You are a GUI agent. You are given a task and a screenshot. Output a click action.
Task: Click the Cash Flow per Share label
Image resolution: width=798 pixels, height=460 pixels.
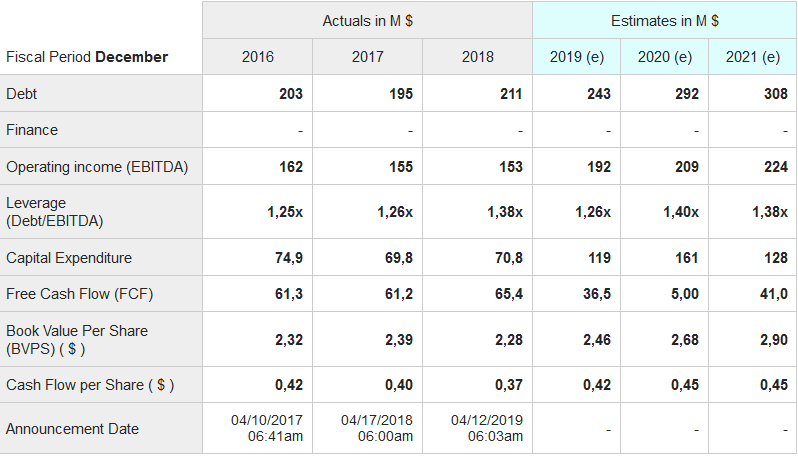tap(90, 385)
